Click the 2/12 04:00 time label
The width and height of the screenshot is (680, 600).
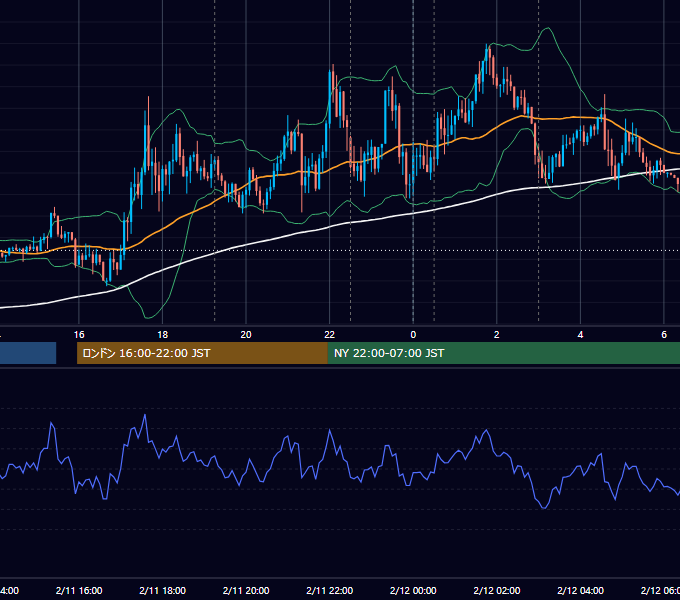pyautogui.click(x=580, y=590)
